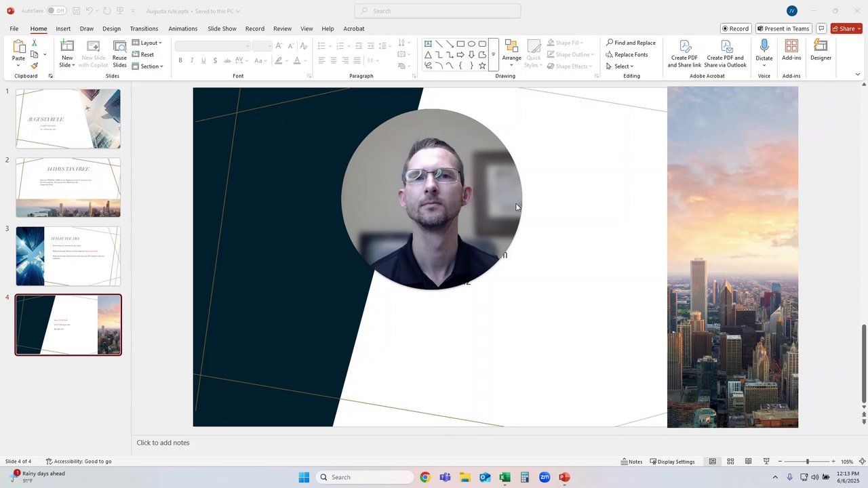Click the Undo arrow
Screen dimensions: 868x488
click(x=89, y=11)
